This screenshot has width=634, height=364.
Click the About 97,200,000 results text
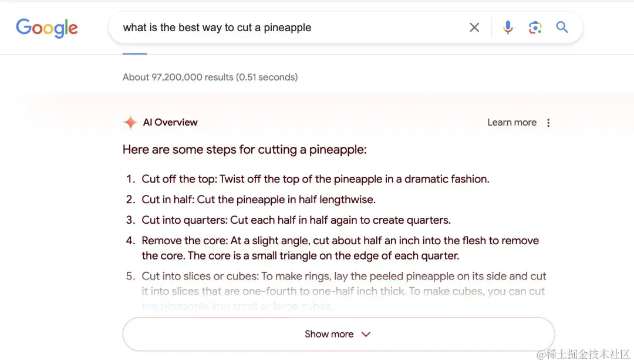click(210, 77)
